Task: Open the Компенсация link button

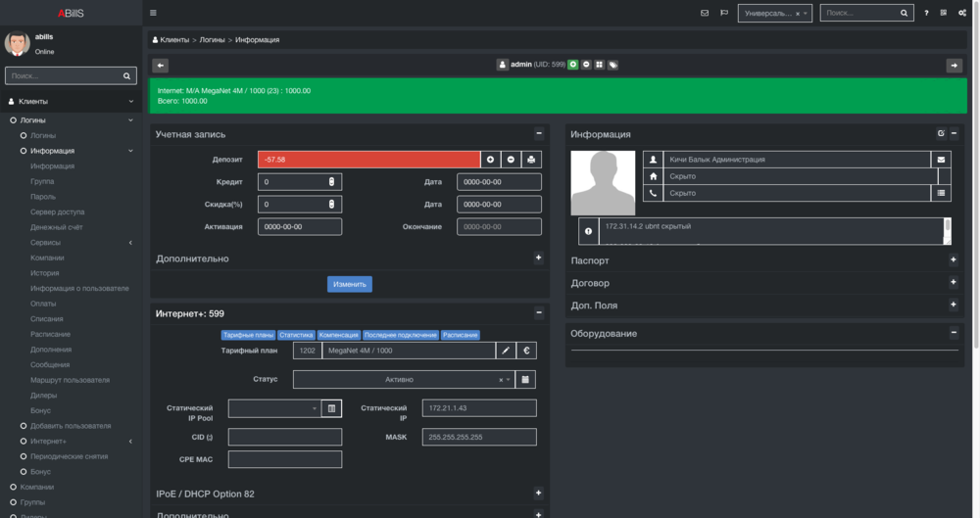Action: 339,335
